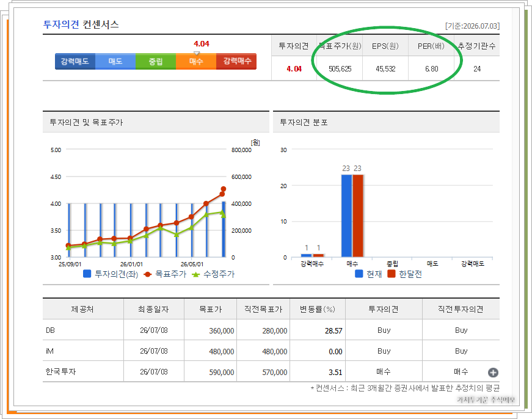Click the red 강력매수 rating segment
This screenshot has height=419, width=532.
(236, 62)
